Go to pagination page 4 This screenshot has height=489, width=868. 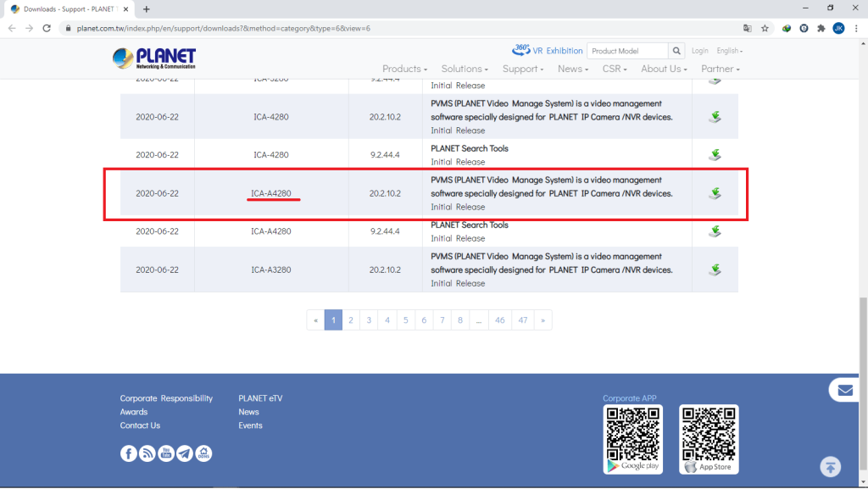pyautogui.click(x=387, y=320)
